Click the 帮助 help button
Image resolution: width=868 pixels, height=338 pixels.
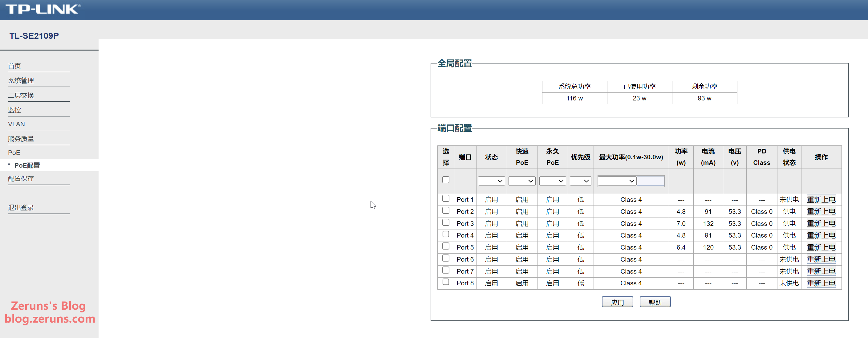[x=655, y=302]
